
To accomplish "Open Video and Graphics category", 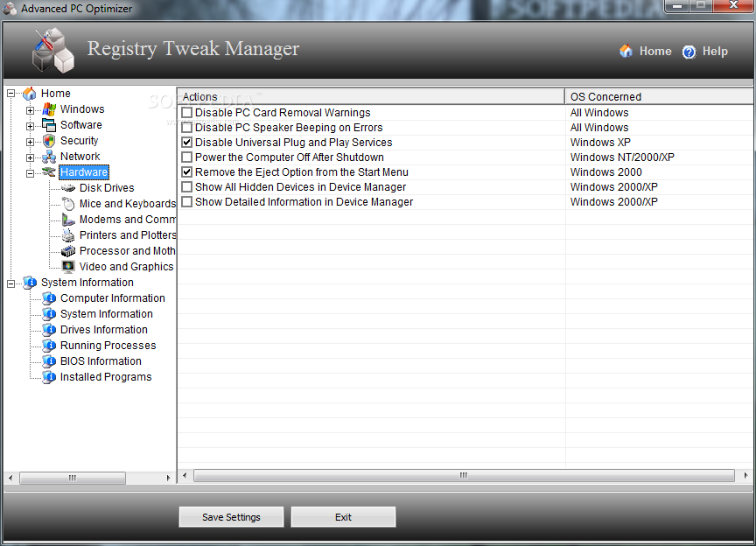I will (x=126, y=267).
